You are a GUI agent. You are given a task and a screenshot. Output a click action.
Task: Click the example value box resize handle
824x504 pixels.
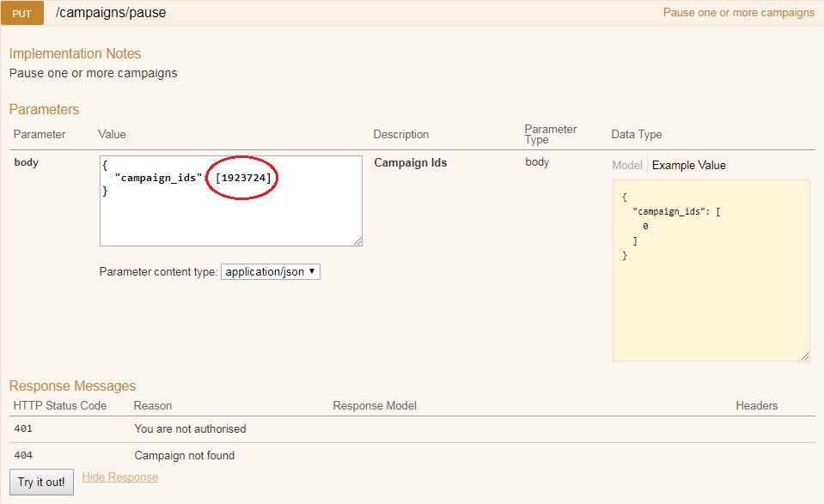[x=805, y=356]
